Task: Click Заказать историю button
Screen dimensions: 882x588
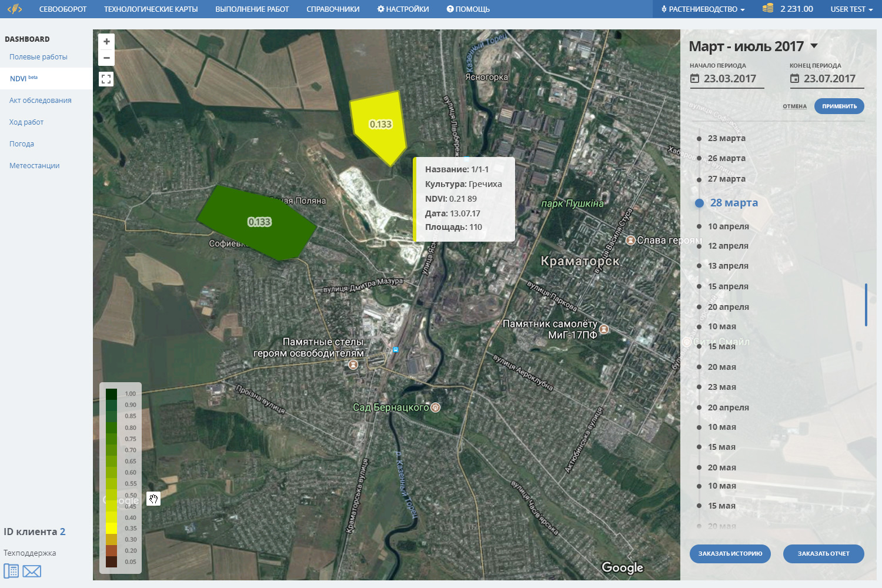Action: 730,554
